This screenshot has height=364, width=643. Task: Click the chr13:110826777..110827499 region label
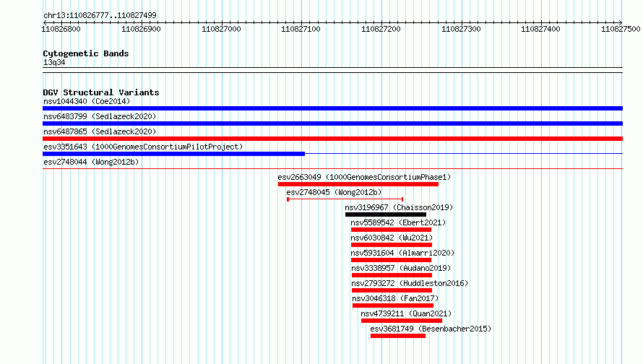100,15
